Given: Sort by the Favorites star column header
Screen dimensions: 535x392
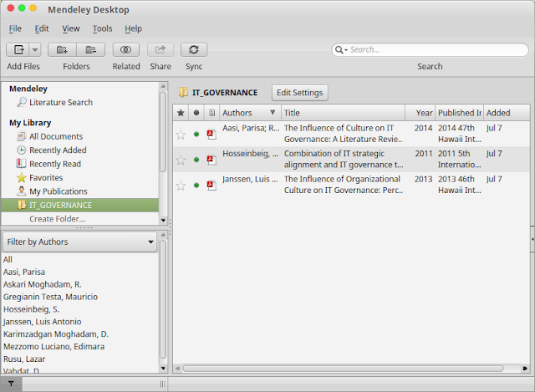Looking at the screenshot, I should 181,113.
